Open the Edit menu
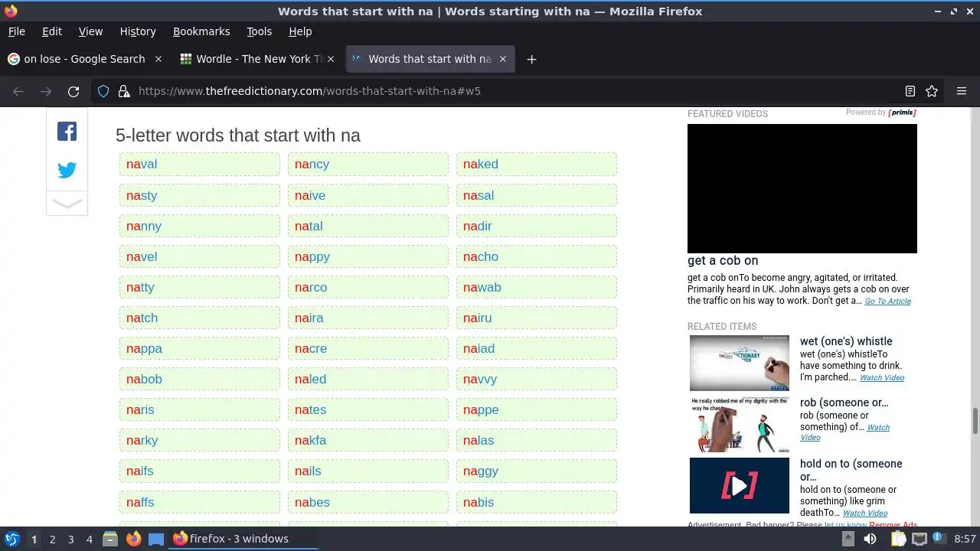Viewport: 980px width, 551px height. [x=52, y=31]
